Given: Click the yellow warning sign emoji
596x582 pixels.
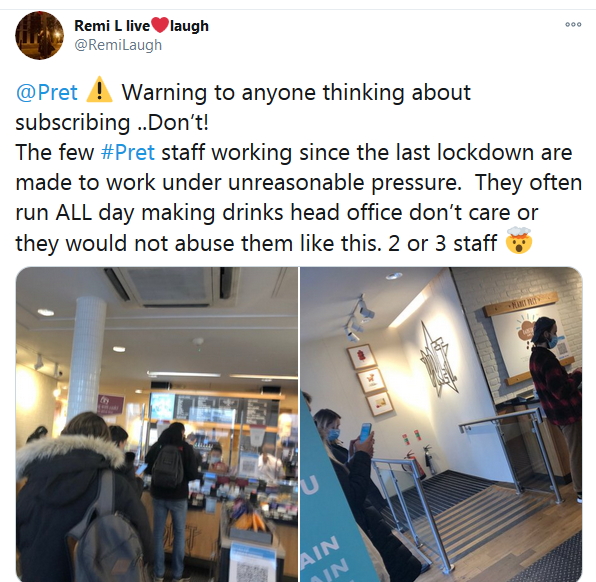Looking at the screenshot, I should (99, 90).
